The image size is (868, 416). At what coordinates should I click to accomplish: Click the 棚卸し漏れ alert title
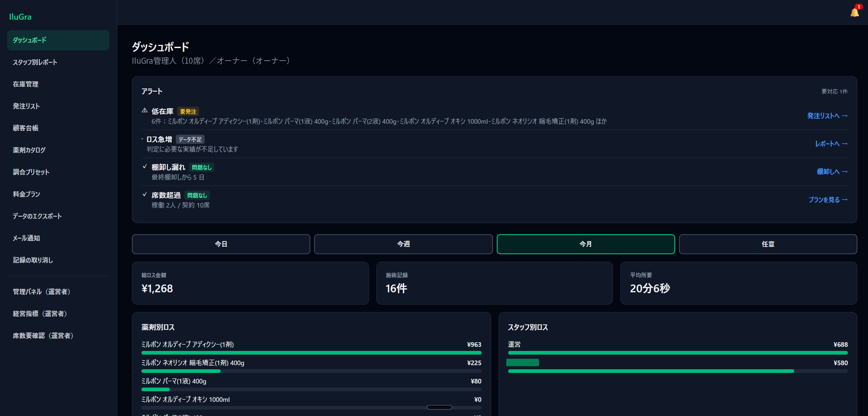[168, 167]
